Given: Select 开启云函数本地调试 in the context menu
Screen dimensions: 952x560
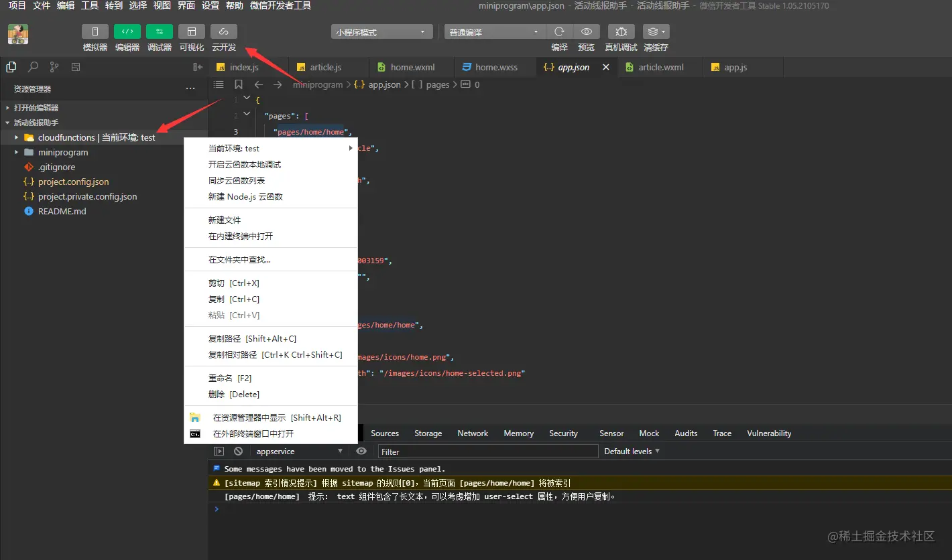Looking at the screenshot, I should (271, 165).
